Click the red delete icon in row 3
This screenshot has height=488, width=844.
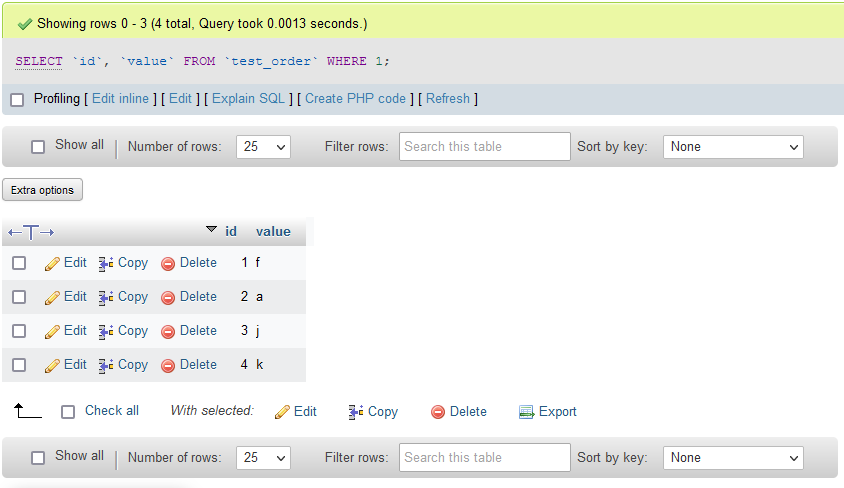(x=168, y=331)
